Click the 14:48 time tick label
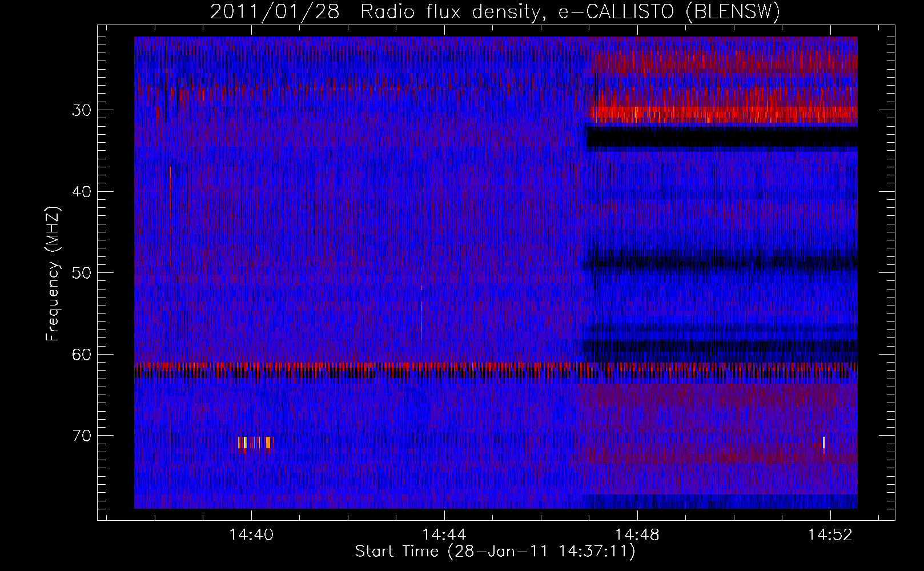 click(x=637, y=534)
